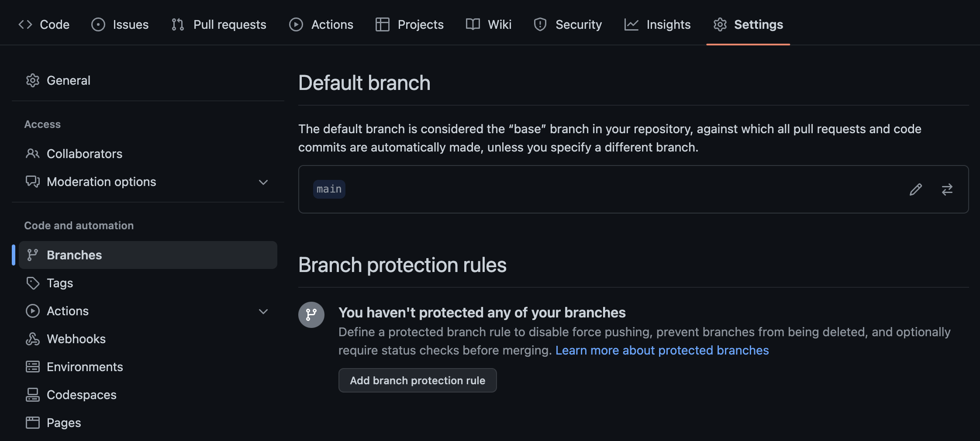
Task: Click the Collaborators people icon
Action: tap(32, 154)
